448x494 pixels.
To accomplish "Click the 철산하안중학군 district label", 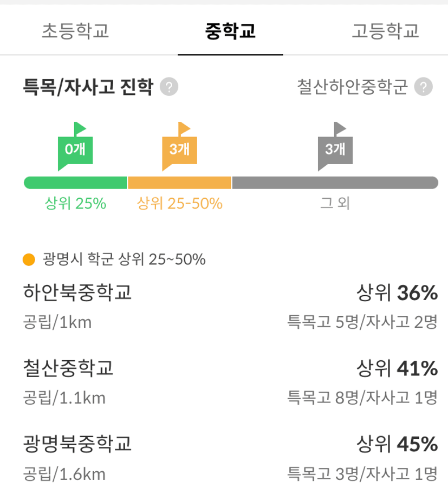I will click(x=353, y=87).
